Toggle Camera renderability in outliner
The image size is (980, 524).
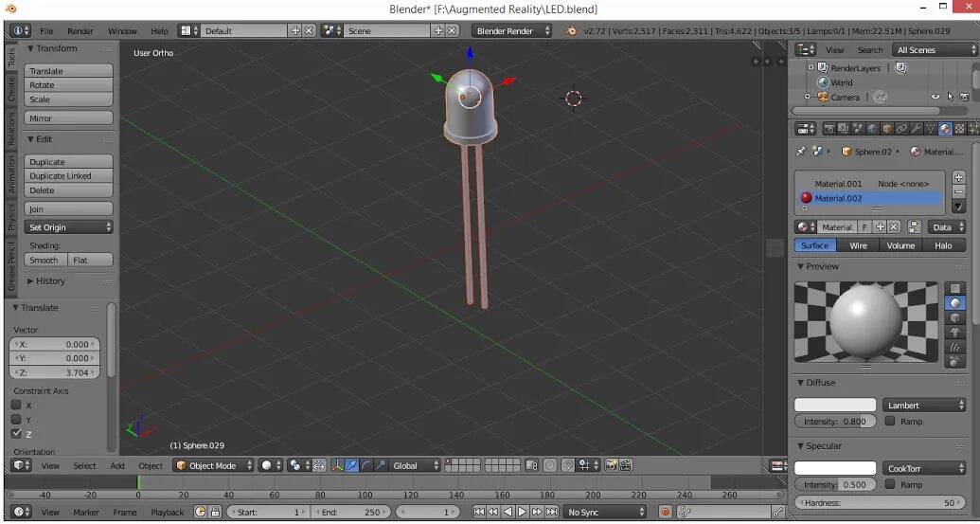964,97
